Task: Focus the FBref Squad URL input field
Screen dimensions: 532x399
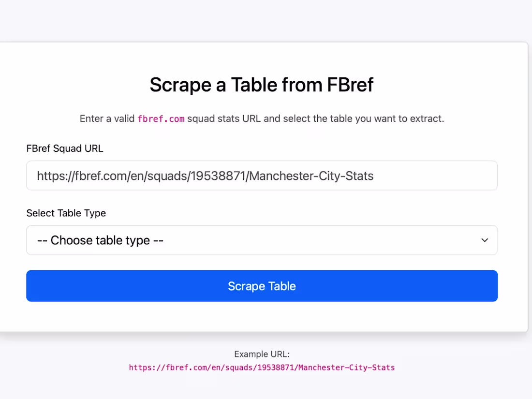Action: pyautogui.click(x=262, y=176)
